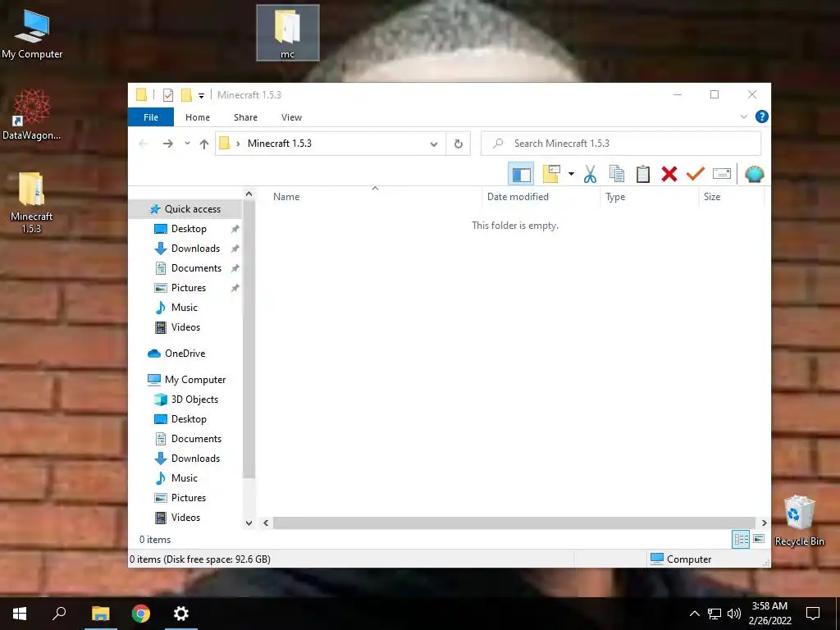
Task: Open Music under My Computer
Action: tap(186, 478)
